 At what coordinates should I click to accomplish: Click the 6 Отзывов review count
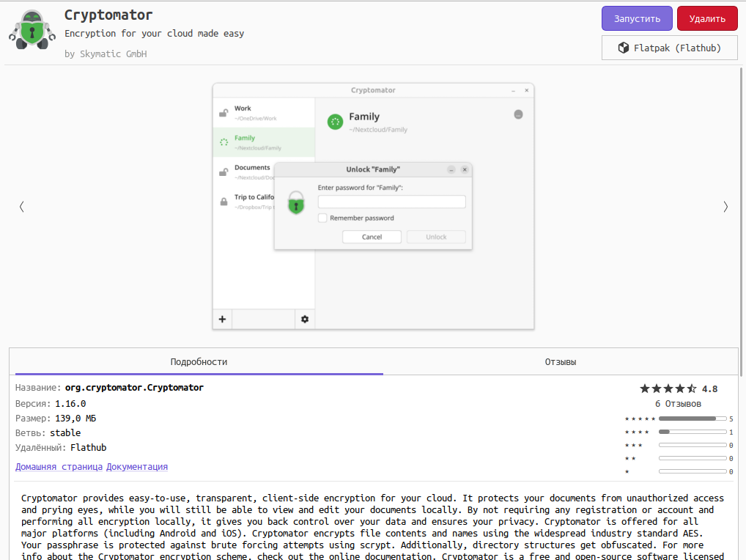pyautogui.click(x=678, y=403)
